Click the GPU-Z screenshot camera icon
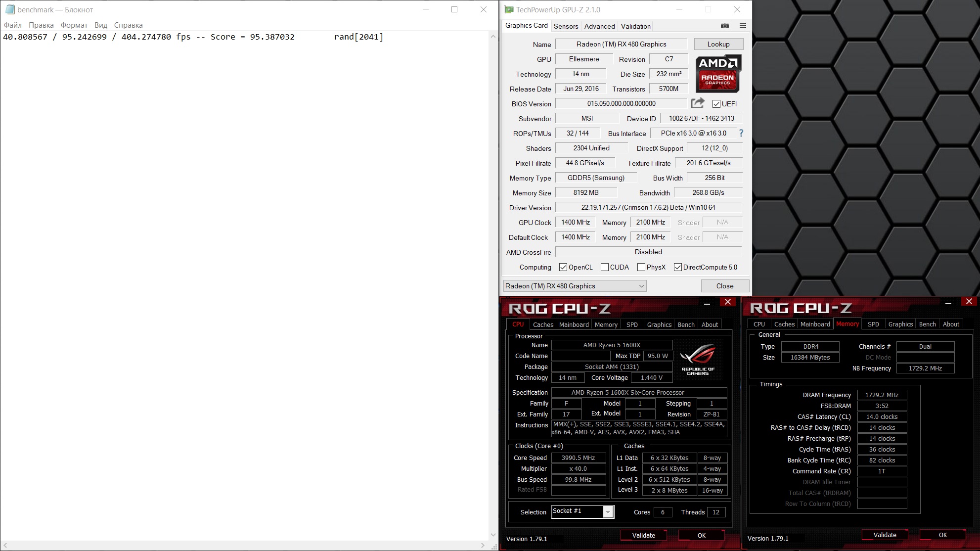 (x=725, y=26)
